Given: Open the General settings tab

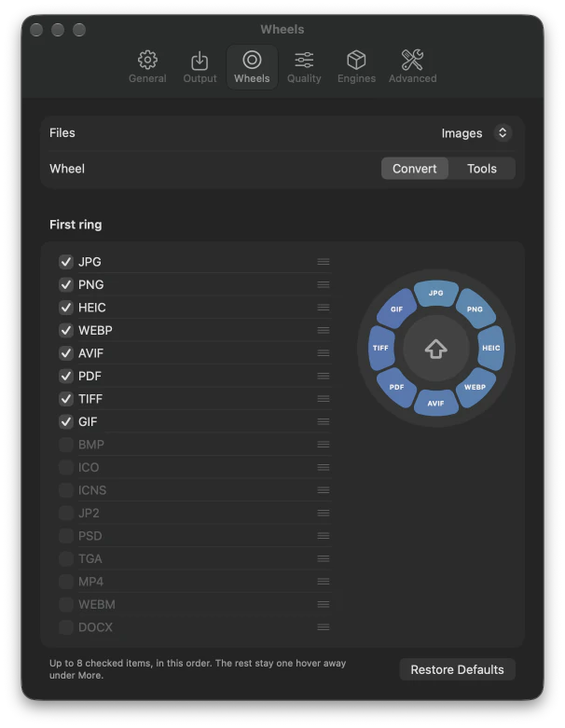Looking at the screenshot, I should [147, 67].
